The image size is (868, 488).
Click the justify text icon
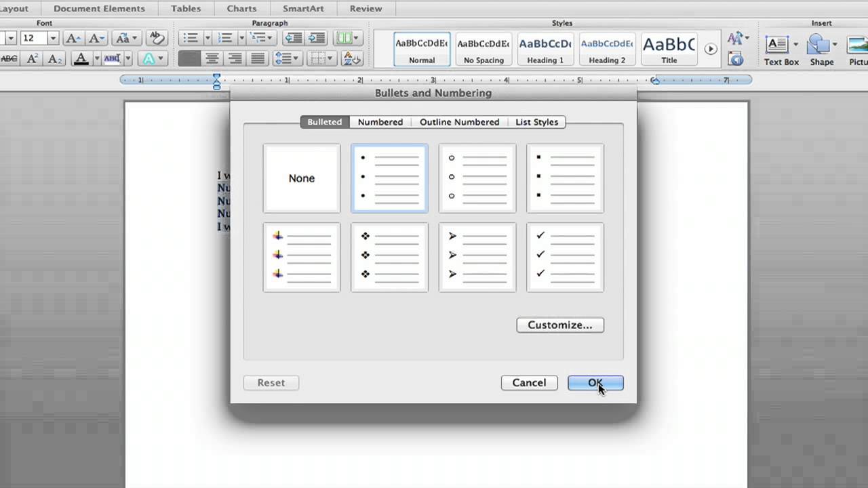click(258, 59)
